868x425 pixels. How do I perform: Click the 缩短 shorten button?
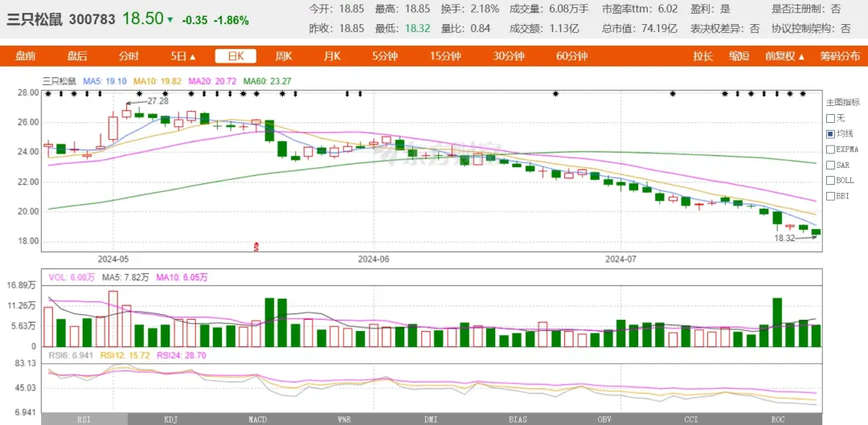click(739, 56)
